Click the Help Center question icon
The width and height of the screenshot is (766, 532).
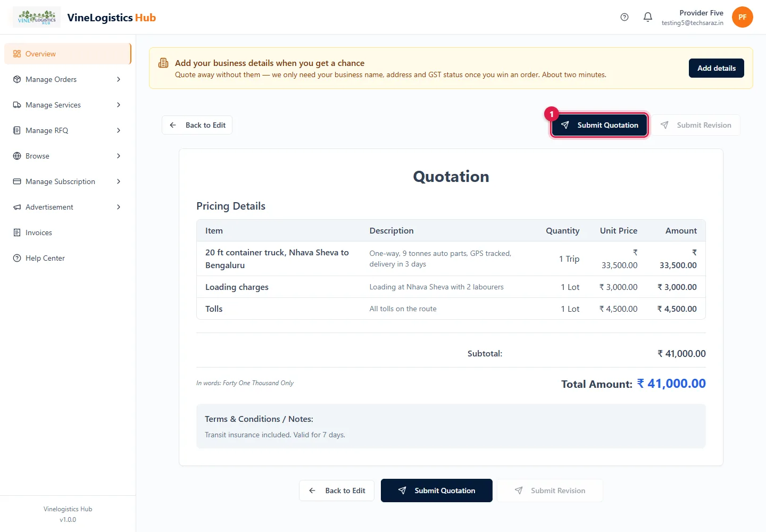point(17,258)
